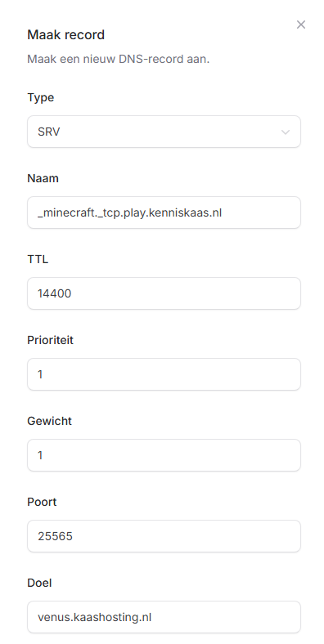This screenshot has width=324, height=644.
Task: Close the Maak record dialog
Action: click(x=301, y=25)
